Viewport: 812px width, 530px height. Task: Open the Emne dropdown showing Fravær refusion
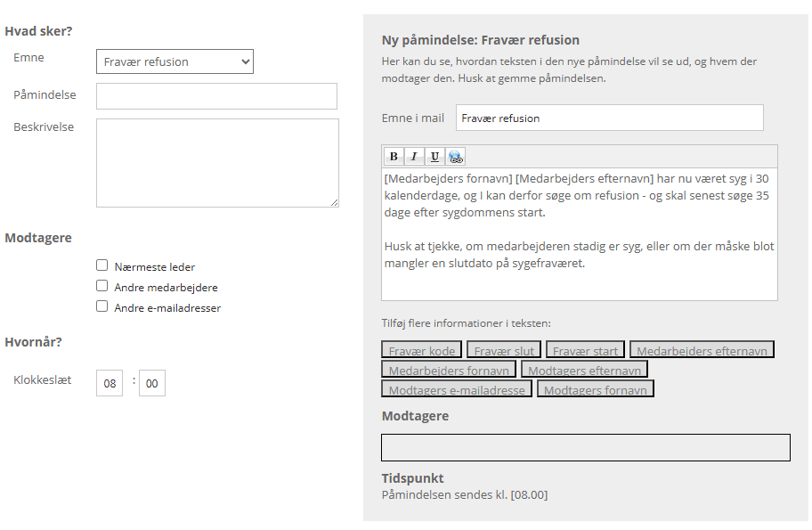click(175, 61)
